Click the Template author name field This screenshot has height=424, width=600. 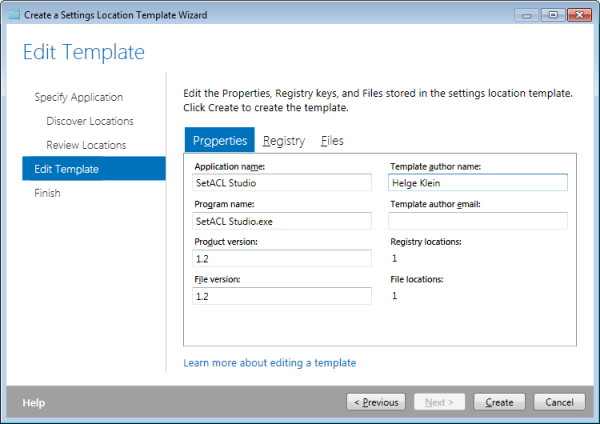click(x=478, y=183)
